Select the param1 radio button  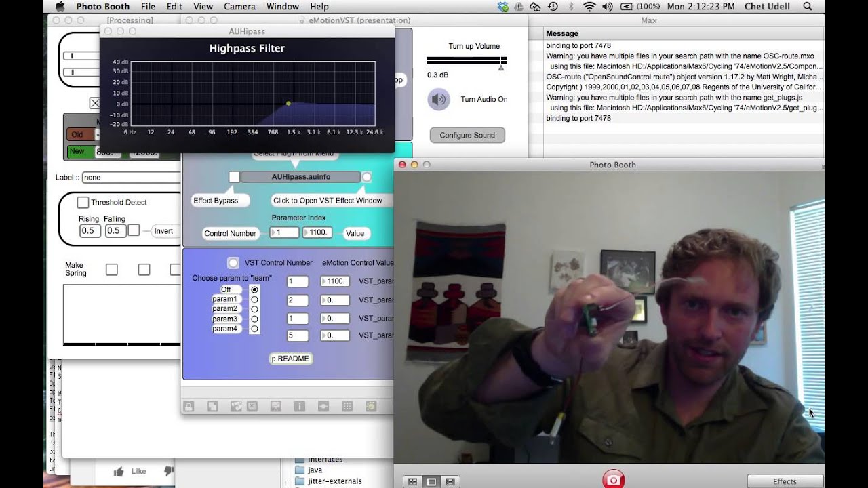pos(255,299)
